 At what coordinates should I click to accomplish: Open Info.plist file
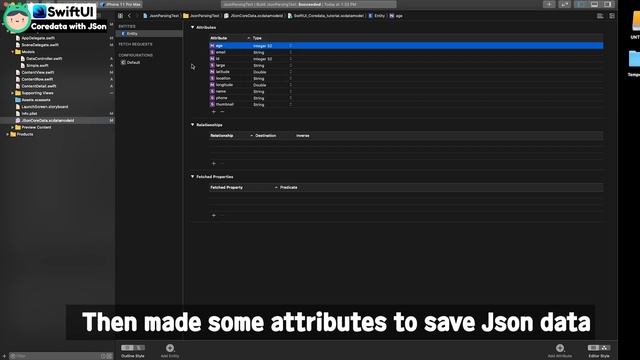click(x=29, y=114)
